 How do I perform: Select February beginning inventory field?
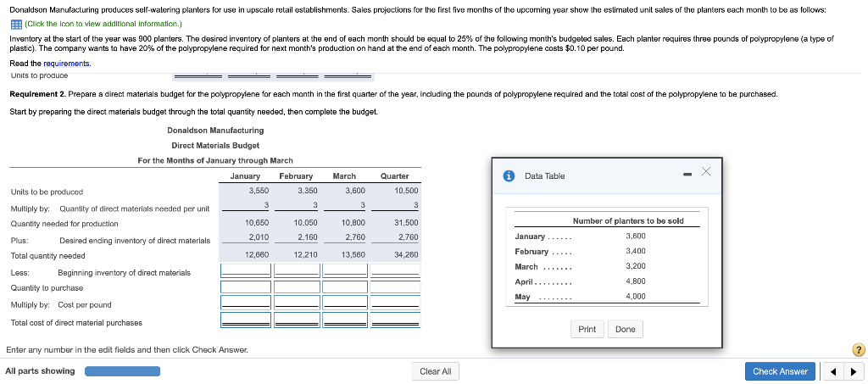[x=298, y=270]
